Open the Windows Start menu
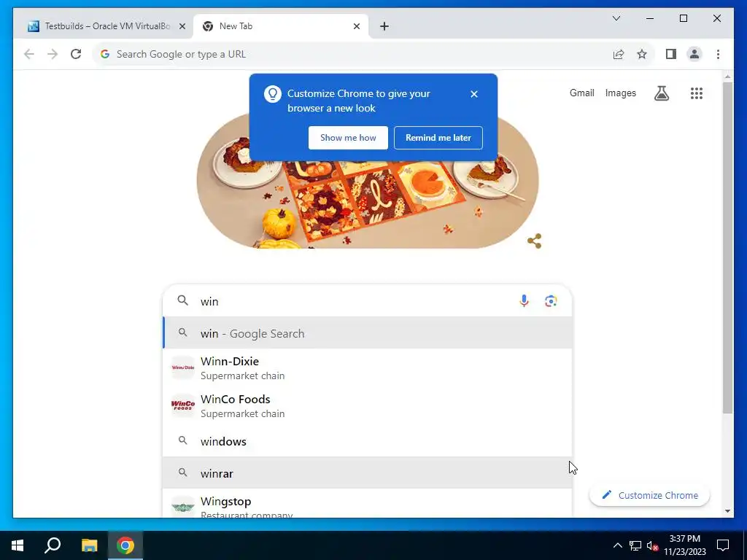Image resolution: width=747 pixels, height=560 pixels. click(x=18, y=545)
